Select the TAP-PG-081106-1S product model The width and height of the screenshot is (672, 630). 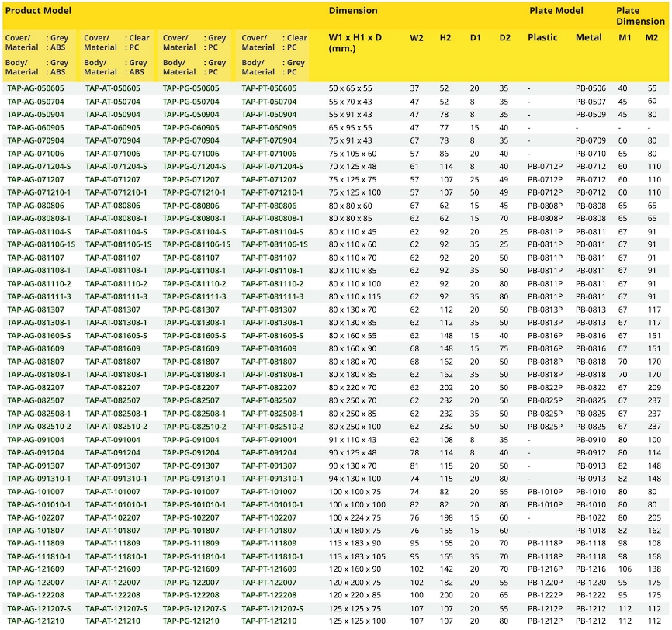(196, 244)
